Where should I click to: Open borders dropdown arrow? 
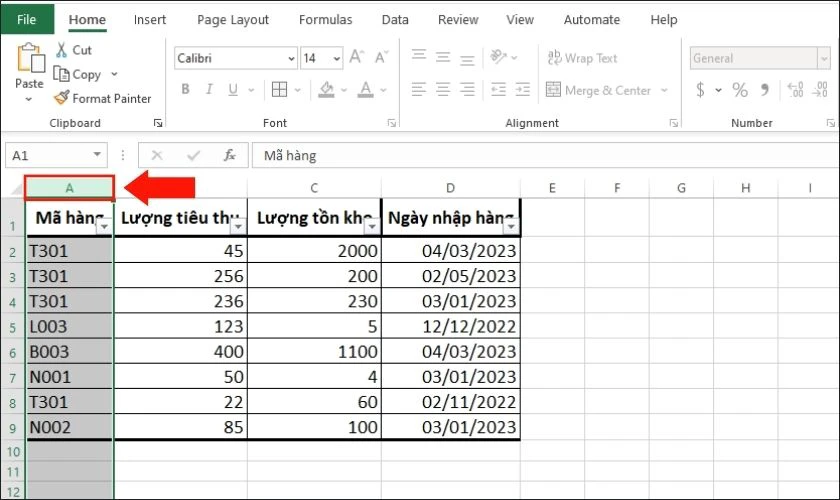click(298, 90)
